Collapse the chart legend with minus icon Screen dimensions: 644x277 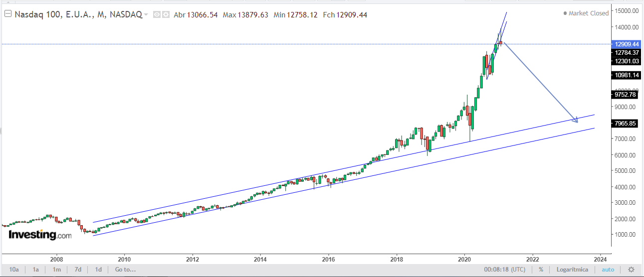8,14
